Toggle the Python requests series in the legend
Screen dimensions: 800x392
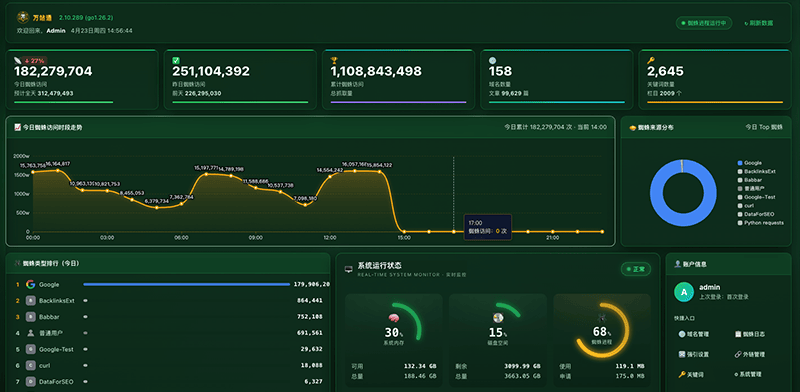pos(761,223)
